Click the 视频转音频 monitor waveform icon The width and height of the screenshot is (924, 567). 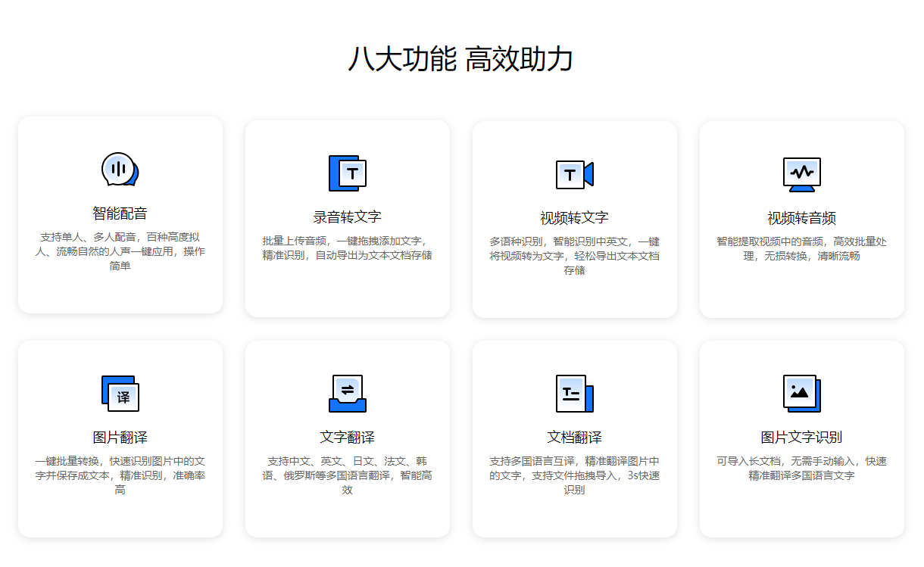(802, 174)
